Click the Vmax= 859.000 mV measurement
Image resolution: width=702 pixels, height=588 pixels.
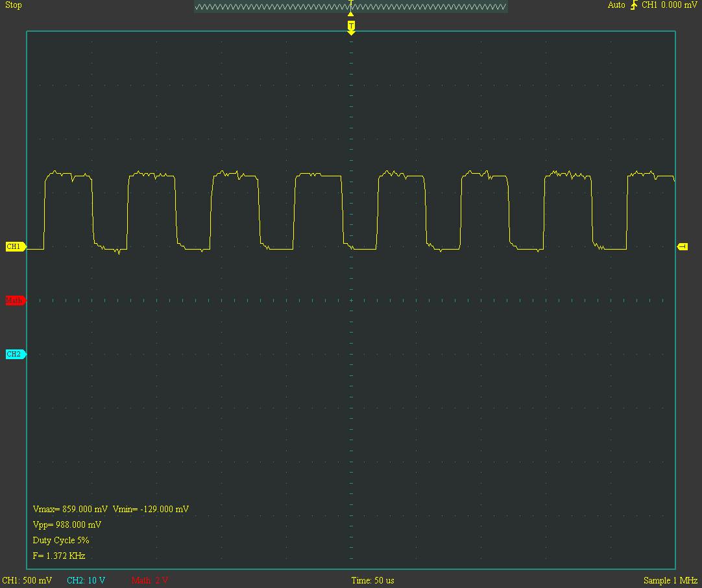click(70, 510)
